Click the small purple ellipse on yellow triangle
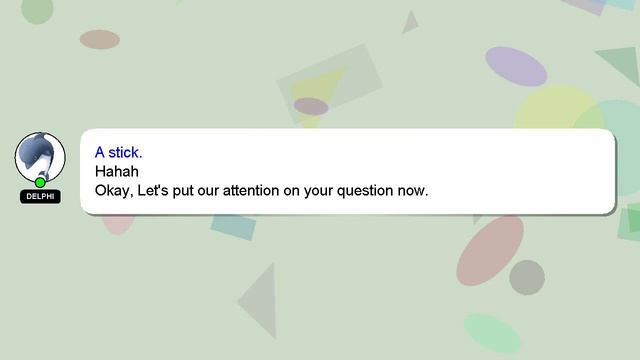The image size is (640, 360). tap(311, 107)
